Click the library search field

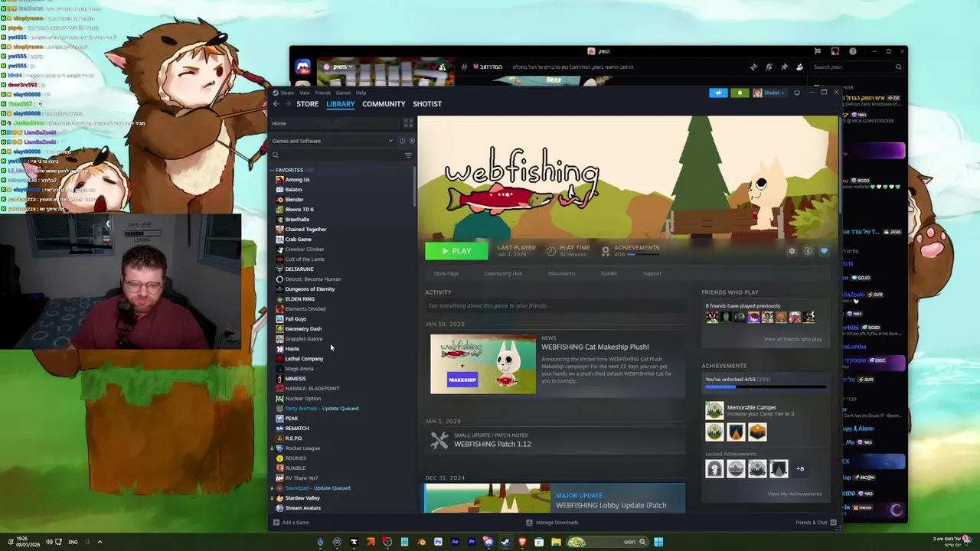pyautogui.click(x=336, y=155)
